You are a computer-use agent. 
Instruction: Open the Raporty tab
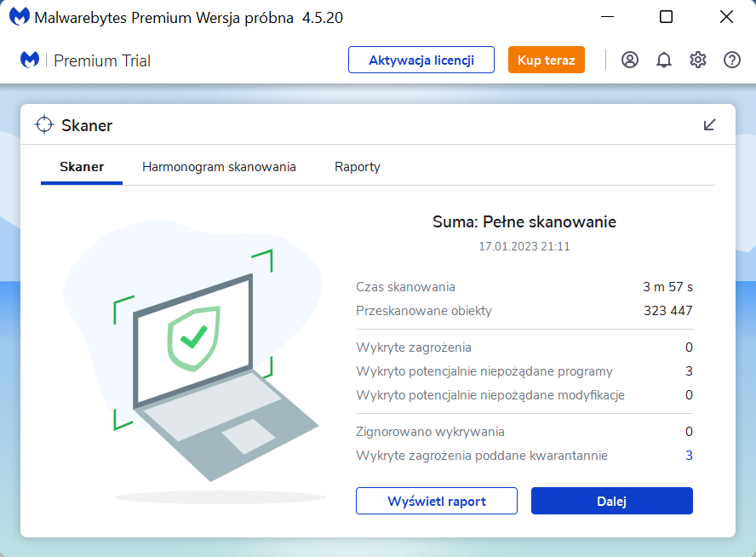358,167
